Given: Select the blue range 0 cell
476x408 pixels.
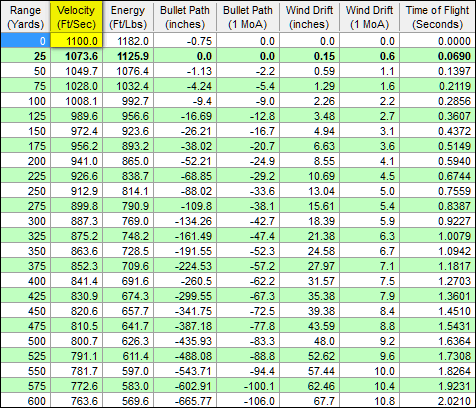Looking at the screenshot, I should [25, 41].
